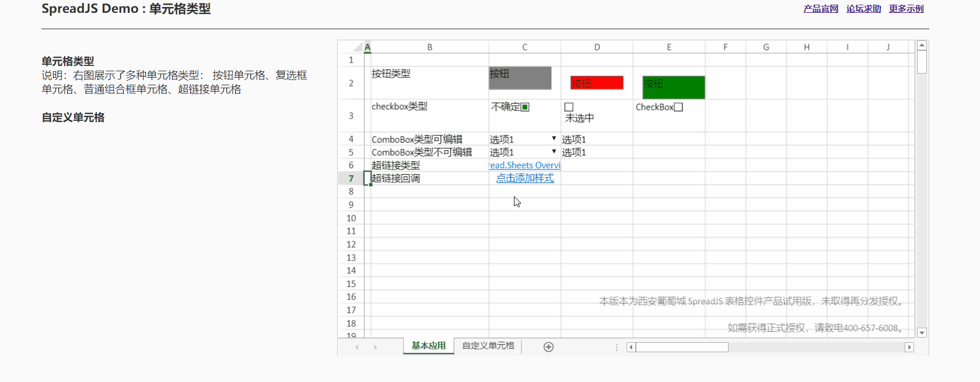Switch to 自定义单元格 sheet tab
980x382 pixels.
488,346
